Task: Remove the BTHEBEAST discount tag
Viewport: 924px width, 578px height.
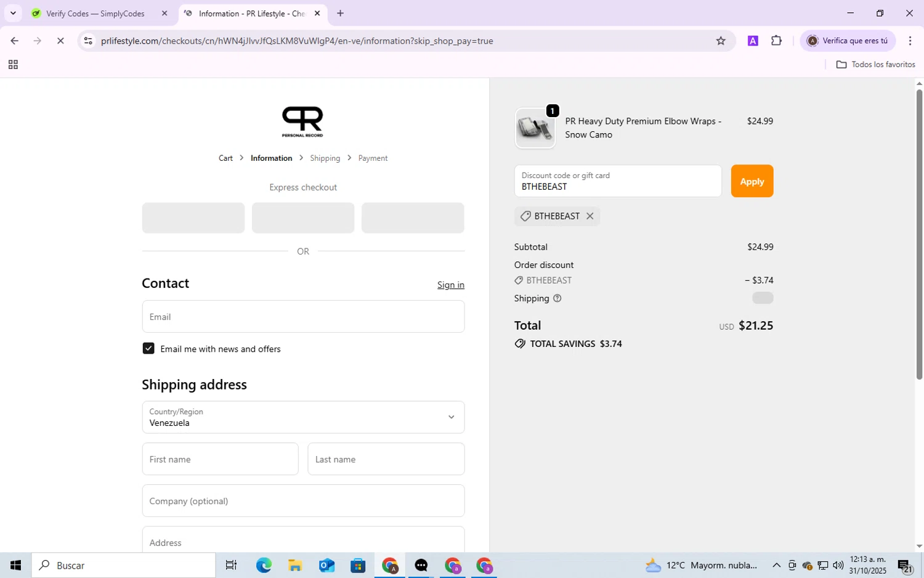Action: tap(590, 216)
